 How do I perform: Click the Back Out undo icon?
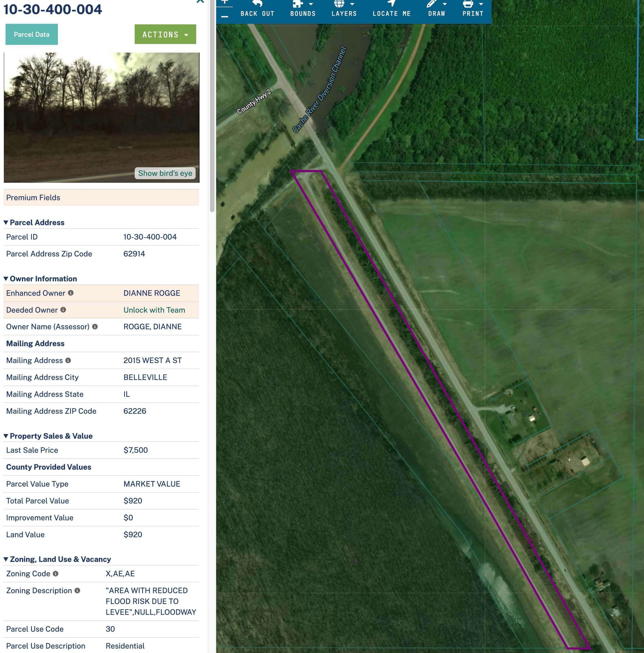[x=257, y=4]
